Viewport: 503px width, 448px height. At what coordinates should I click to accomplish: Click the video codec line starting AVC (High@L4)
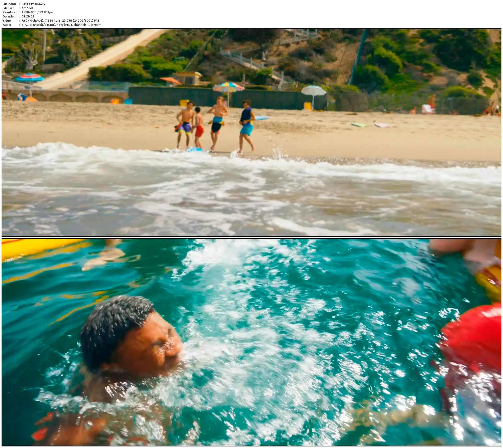tap(60, 21)
